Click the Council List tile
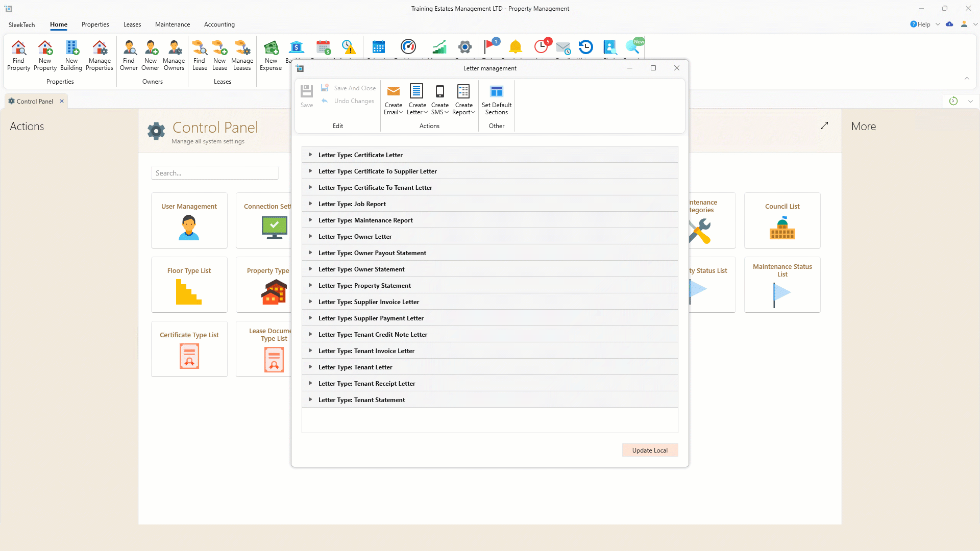The image size is (980, 551). [x=782, y=220]
